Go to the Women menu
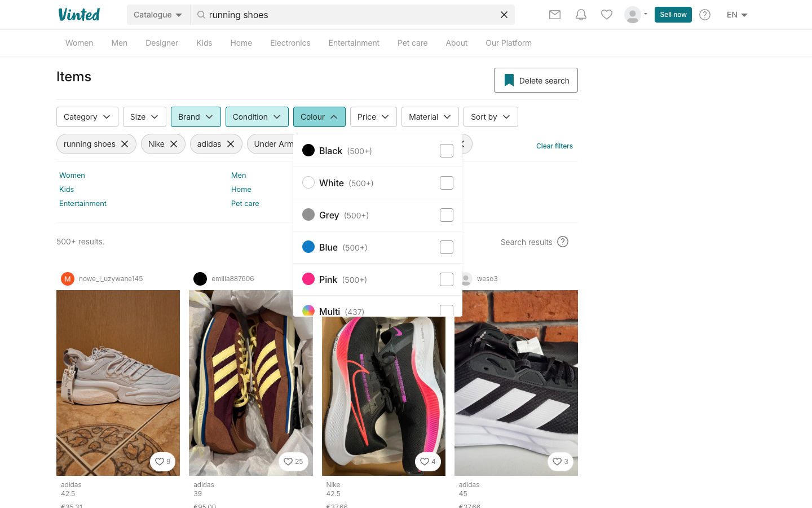 coord(79,43)
